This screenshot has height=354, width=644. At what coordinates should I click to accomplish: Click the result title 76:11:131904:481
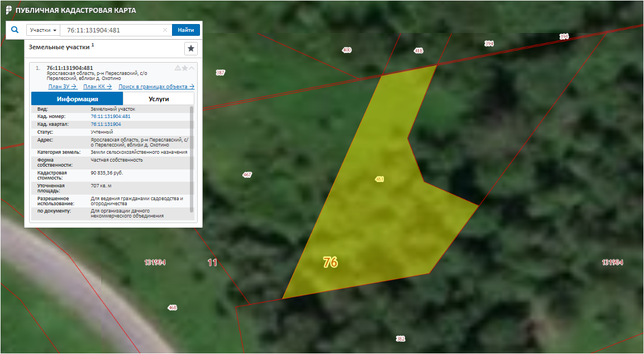click(70, 68)
